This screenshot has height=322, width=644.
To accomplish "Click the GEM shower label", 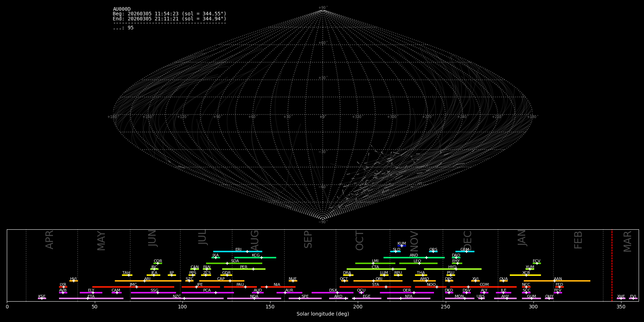I will coord(465,250).
